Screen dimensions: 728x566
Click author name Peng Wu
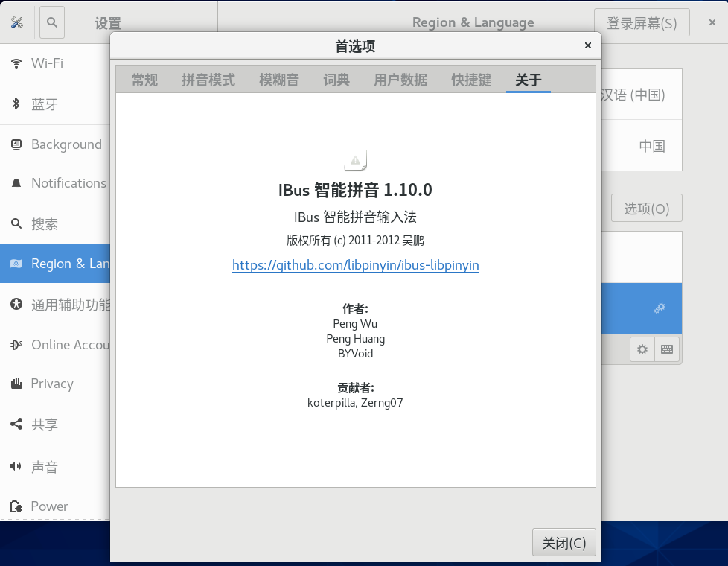pos(355,324)
